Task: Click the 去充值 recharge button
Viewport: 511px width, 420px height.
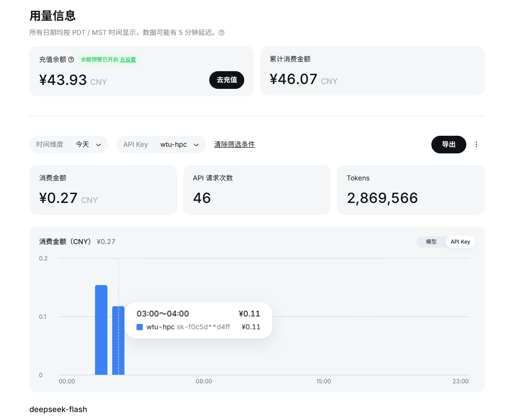Action: (x=227, y=80)
